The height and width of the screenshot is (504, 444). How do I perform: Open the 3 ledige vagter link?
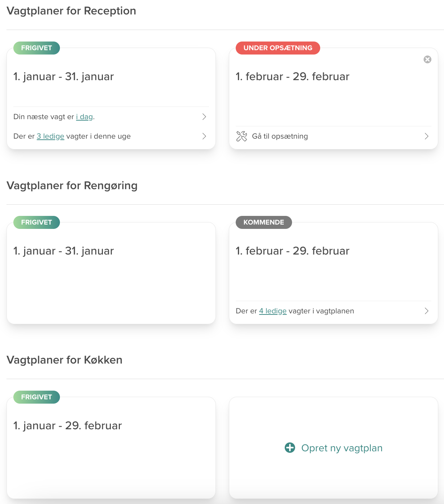(51, 136)
